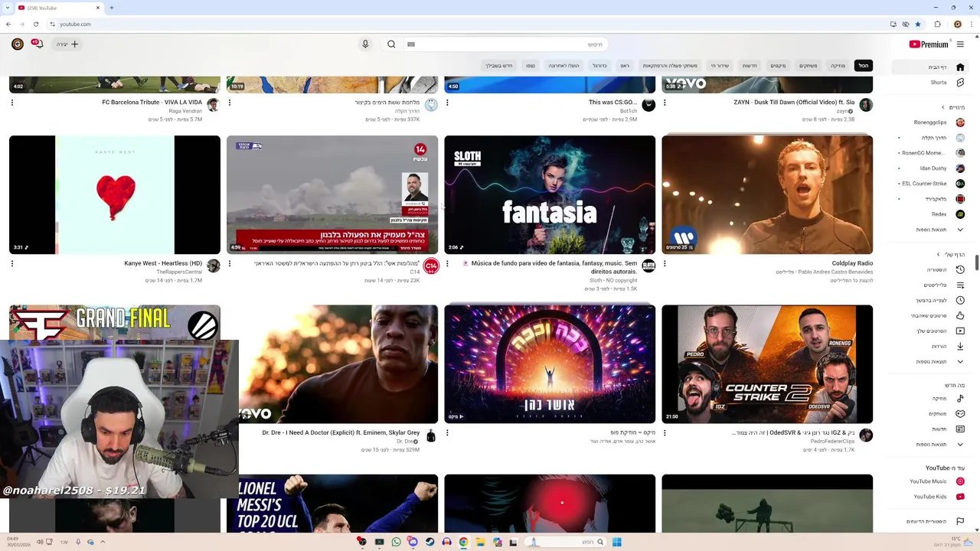980x551 pixels.
Task: Open the notifications bell
Action: pyautogui.click(x=37, y=44)
